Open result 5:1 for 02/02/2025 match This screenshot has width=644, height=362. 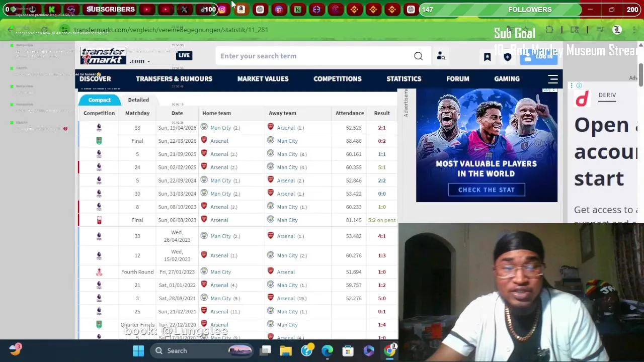[382, 167]
